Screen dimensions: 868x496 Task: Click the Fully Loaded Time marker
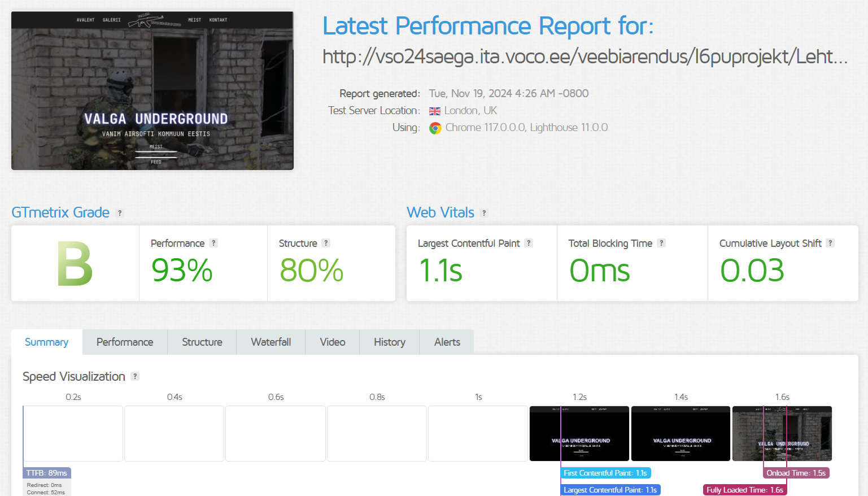tap(744, 490)
